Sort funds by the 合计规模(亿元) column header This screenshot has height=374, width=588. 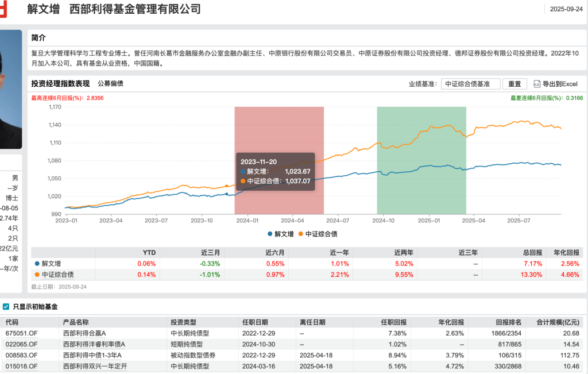tap(559, 322)
